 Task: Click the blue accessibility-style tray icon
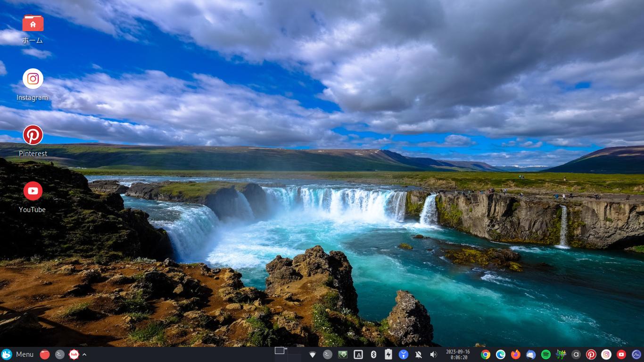(x=403, y=354)
